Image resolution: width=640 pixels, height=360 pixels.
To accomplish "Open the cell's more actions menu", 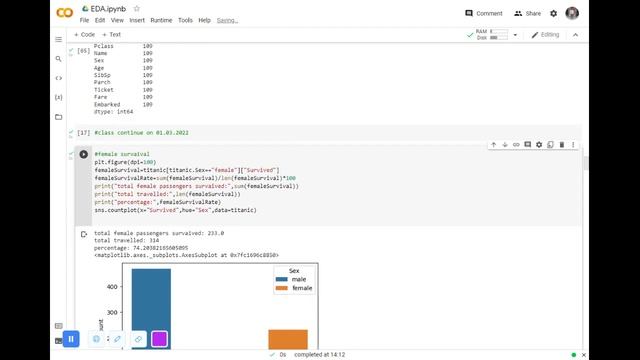I will click(573, 144).
